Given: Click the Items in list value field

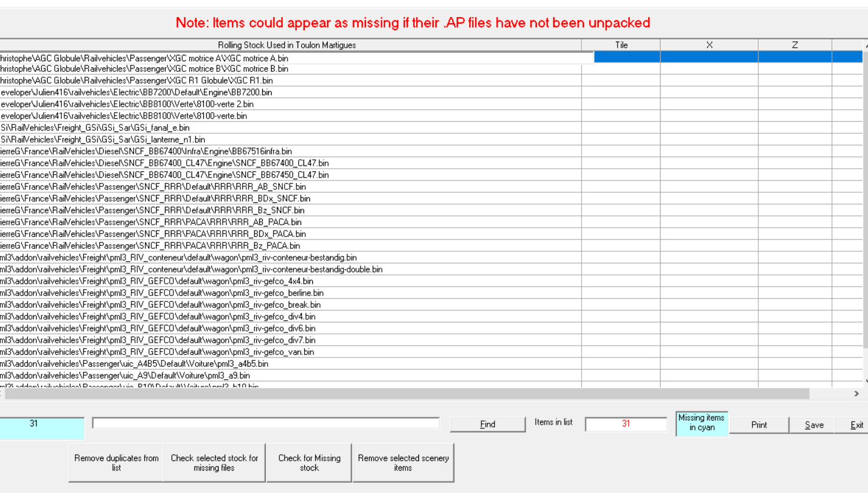Looking at the screenshot, I should pos(626,423).
